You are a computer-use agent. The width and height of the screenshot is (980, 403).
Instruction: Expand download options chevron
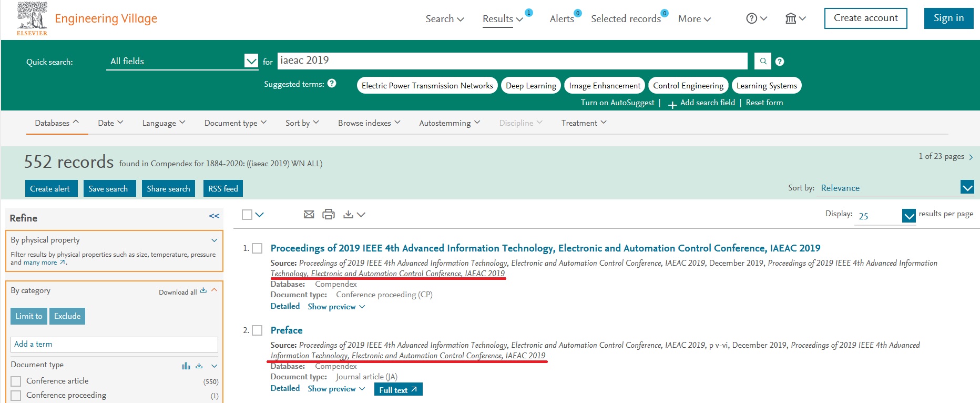point(361,215)
